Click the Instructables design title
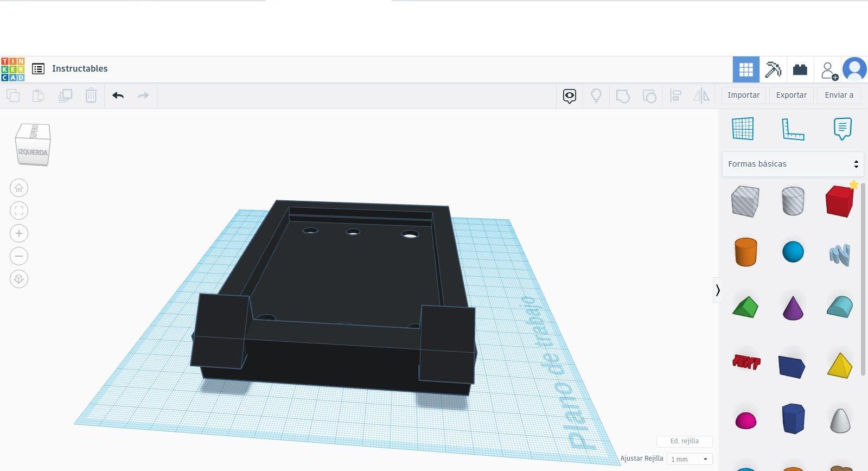The height and width of the screenshot is (471, 868). (x=80, y=69)
